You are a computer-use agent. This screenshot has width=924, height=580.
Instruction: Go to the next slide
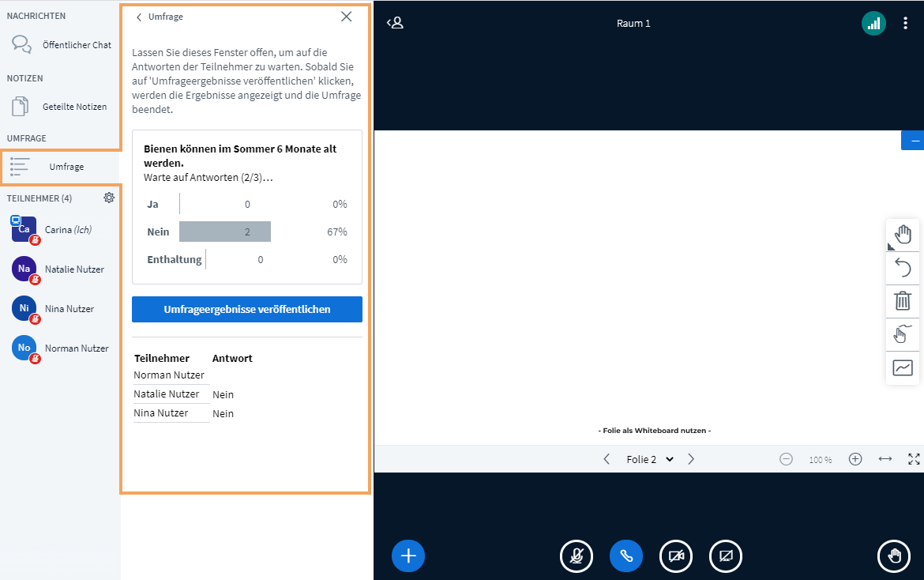(691, 459)
